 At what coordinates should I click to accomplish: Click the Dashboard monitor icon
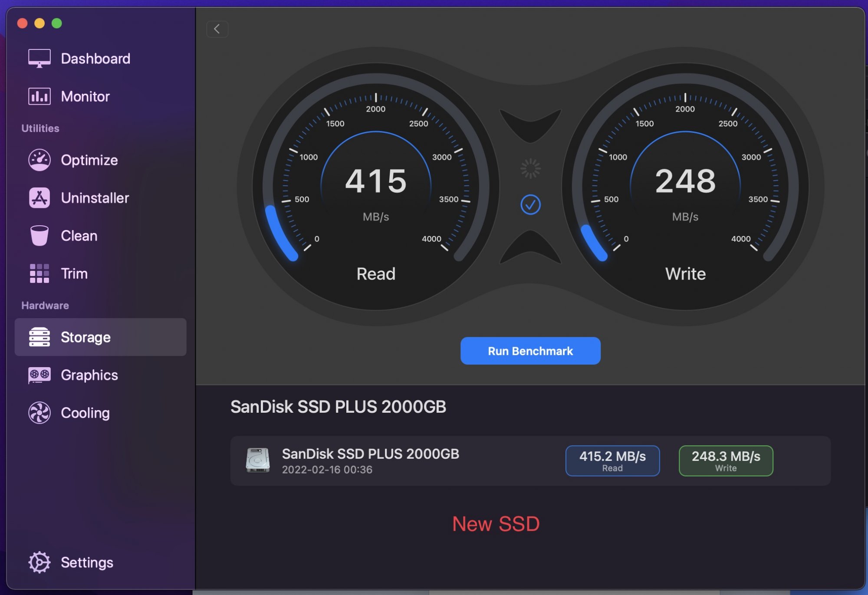(x=39, y=58)
